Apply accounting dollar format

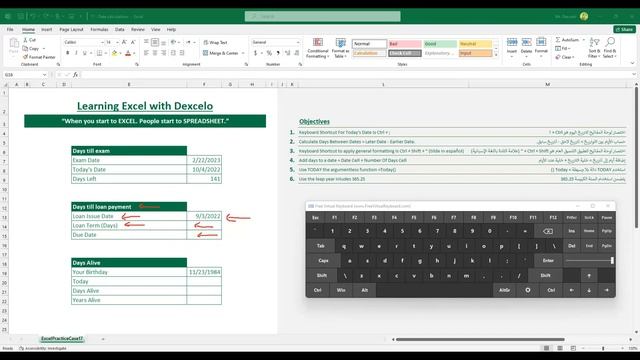256,53
